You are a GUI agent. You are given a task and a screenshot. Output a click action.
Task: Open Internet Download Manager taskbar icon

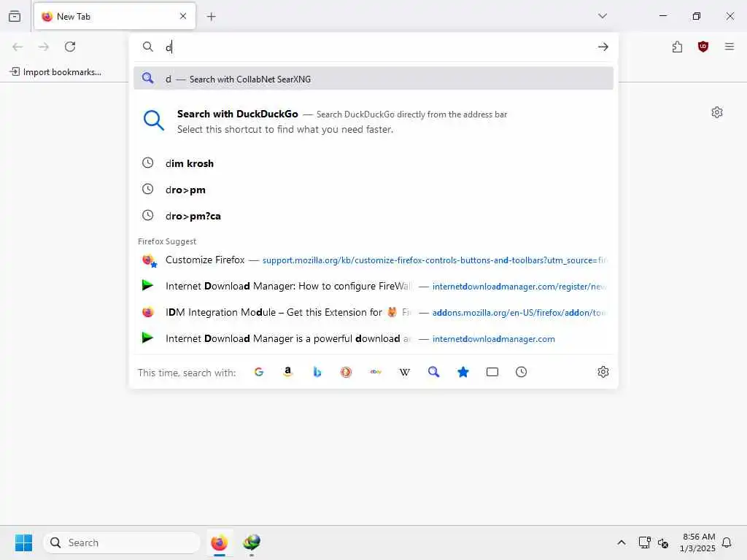click(252, 542)
